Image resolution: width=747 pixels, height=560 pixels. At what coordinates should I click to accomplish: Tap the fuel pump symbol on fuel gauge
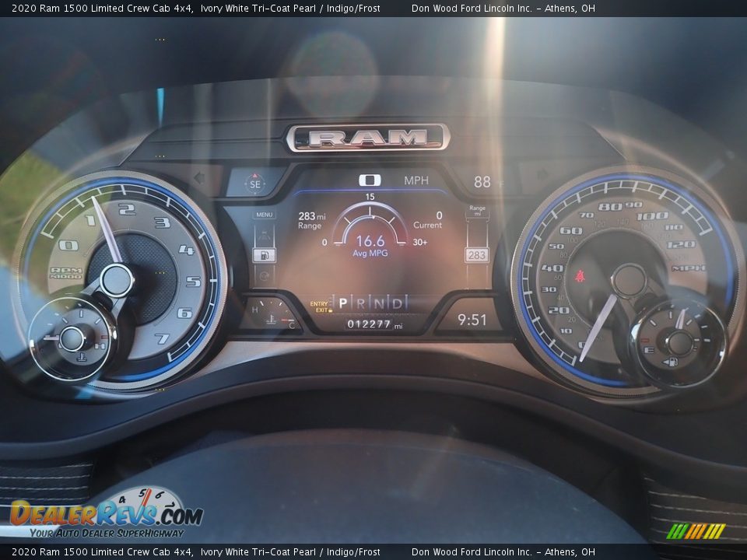click(670, 362)
